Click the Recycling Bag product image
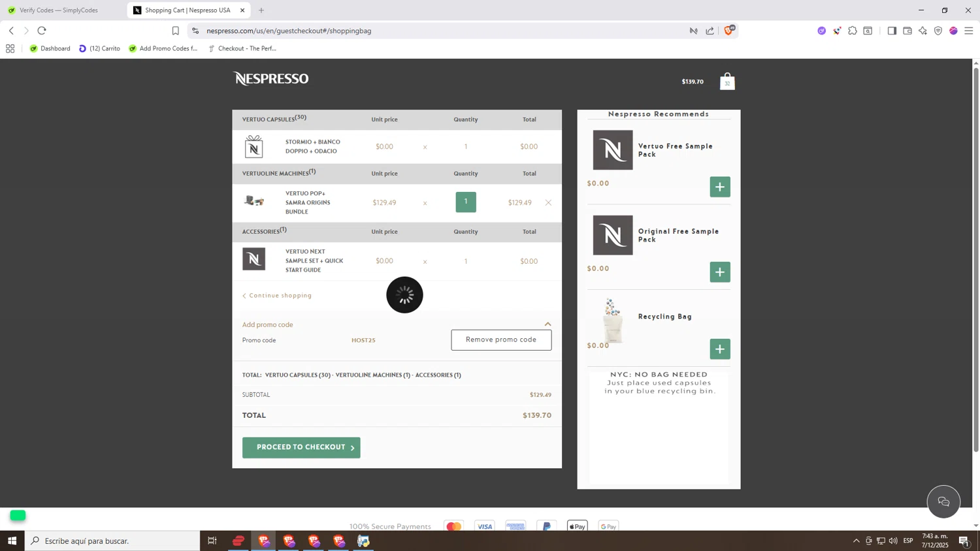 [612, 320]
